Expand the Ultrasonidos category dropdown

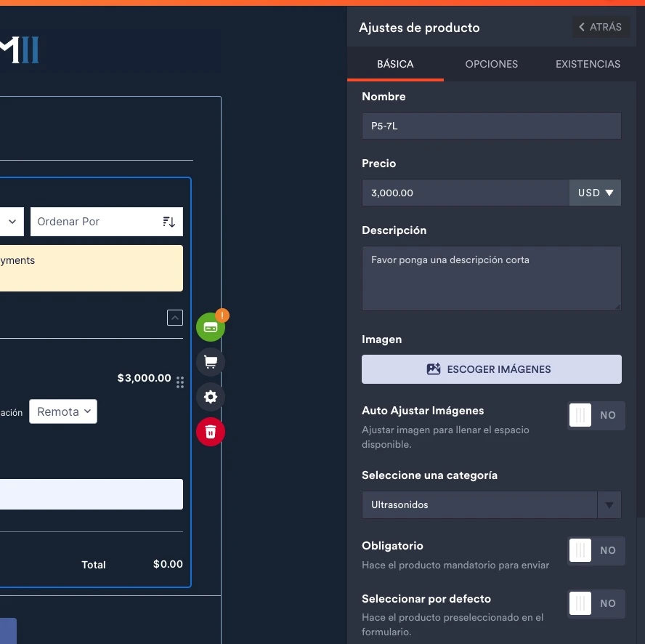pos(609,504)
